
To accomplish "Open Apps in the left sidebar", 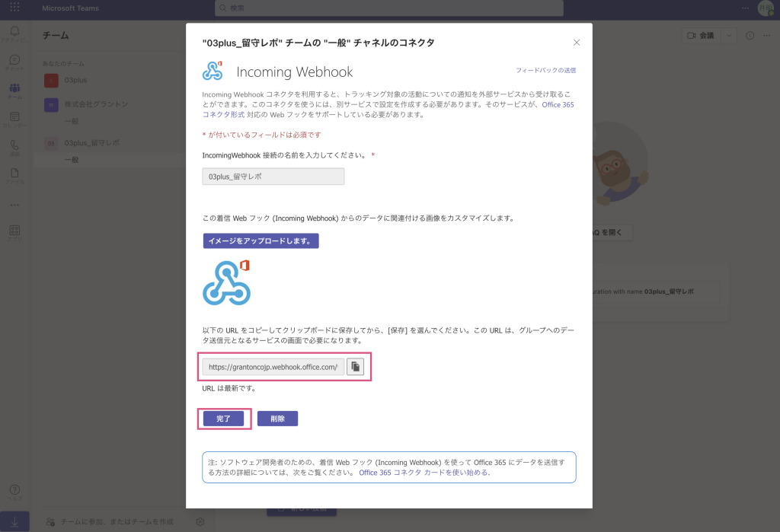I will 14,231.
